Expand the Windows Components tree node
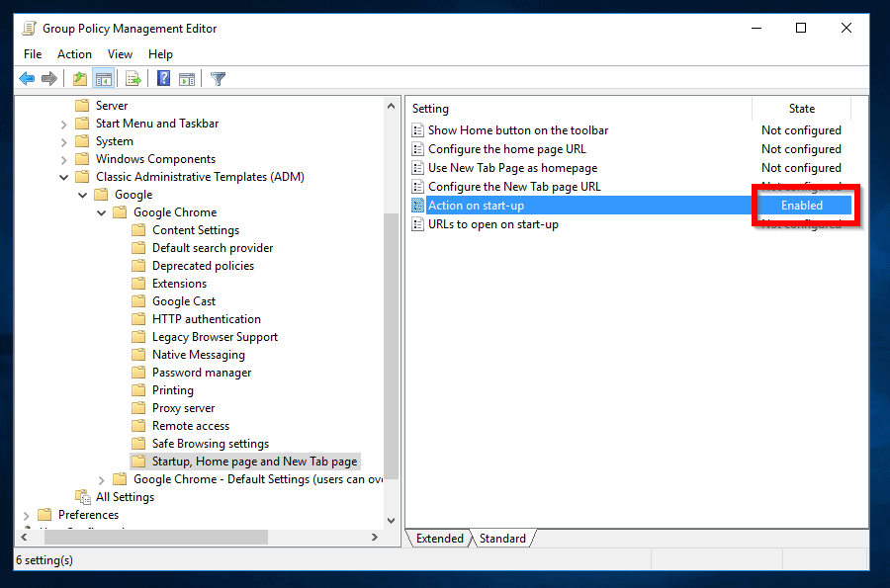890x588 pixels. pos(64,159)
